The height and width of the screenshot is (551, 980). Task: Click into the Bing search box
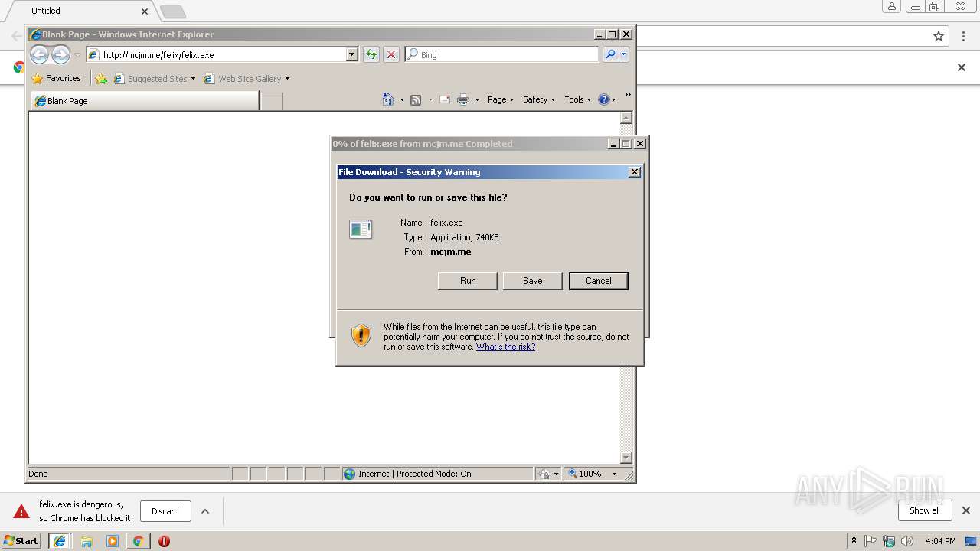pyautogui.click(x=501, y=54)
